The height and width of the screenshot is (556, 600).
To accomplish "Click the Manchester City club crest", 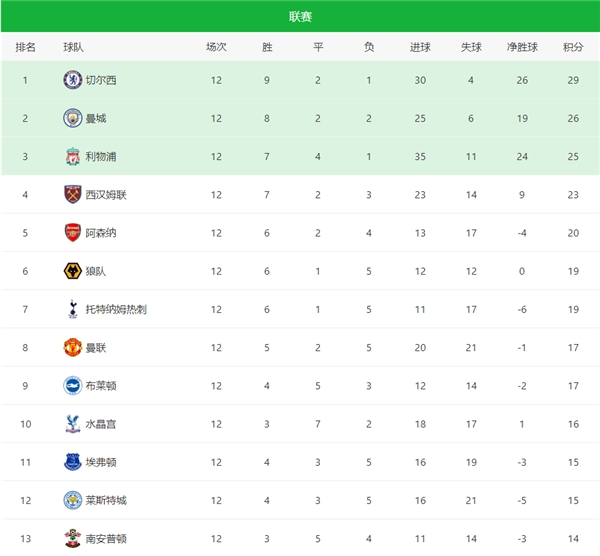I will (x=72, y=118).
